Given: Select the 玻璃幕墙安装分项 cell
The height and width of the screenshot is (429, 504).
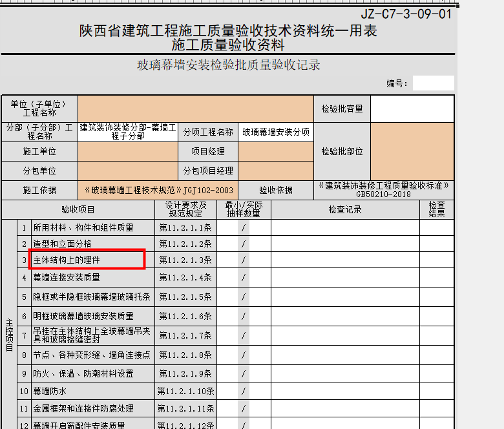Looking at the screenshot, I should click(x=275, y=132).
